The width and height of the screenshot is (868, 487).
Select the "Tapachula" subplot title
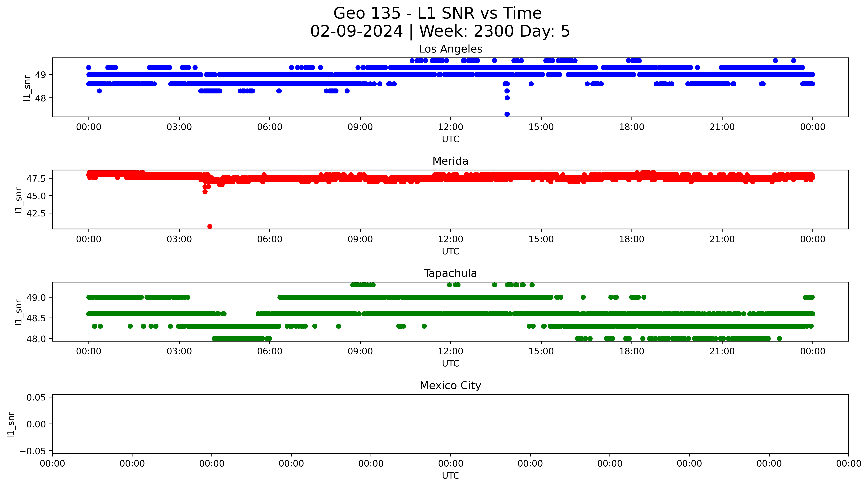pos(451,273)
